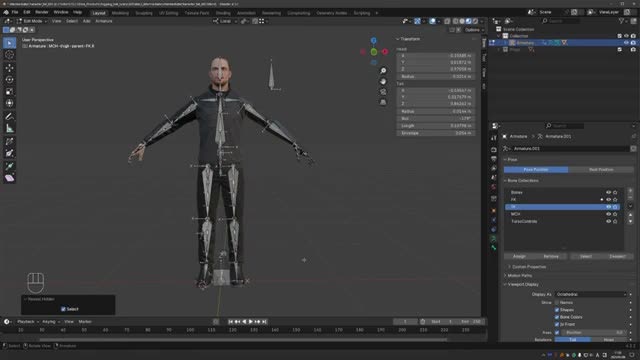Switch perspective/orthographic grid icon

click(x=383, y=102)
